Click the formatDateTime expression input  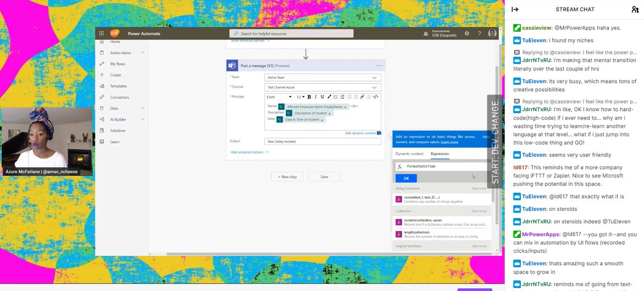point(442,166)
